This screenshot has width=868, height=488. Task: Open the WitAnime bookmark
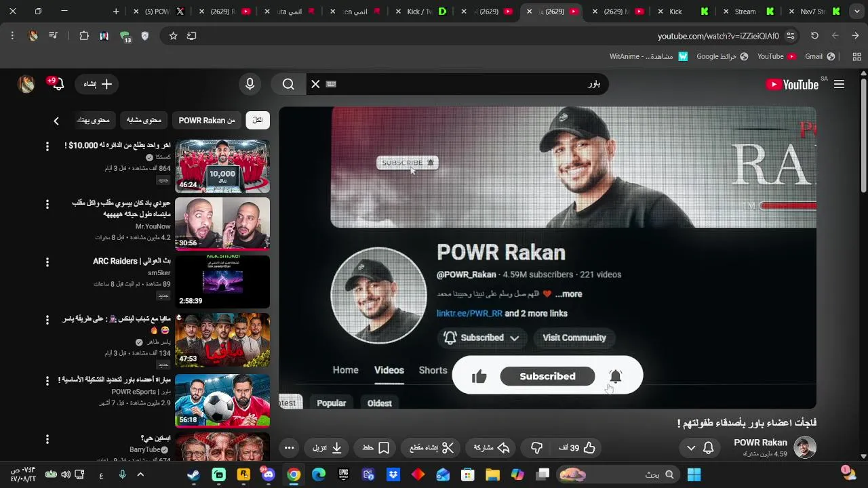(648, 56)
